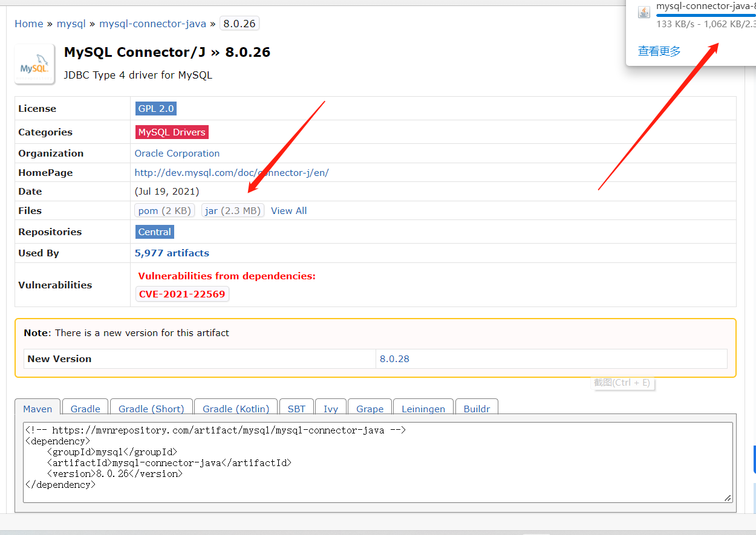
Task: Click the MySQL Connector/J » 8.0.26 heading
Action: pyautogui.click(x=167, y=52)
